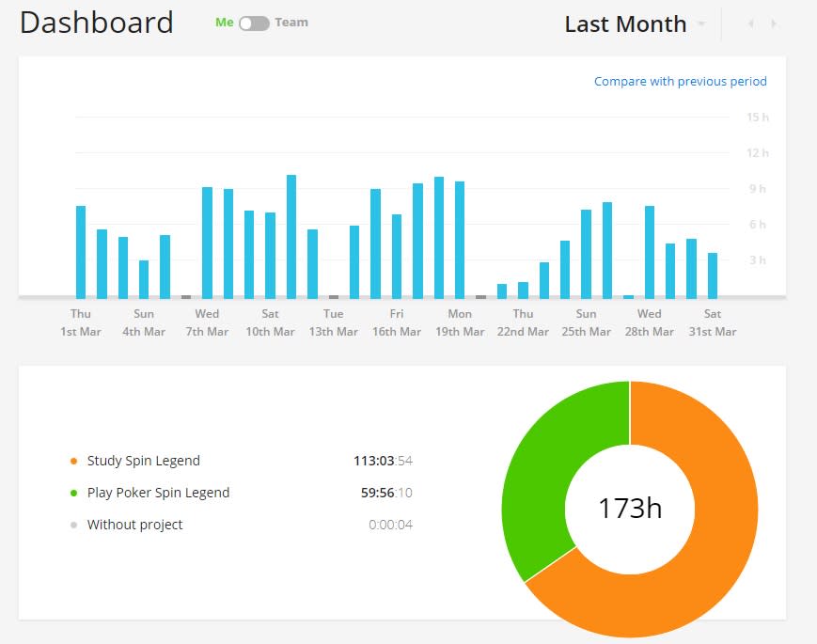Select the Mon 19th Mar bar
This screenshot has width=817, height=644.
(x=460, y=240)
